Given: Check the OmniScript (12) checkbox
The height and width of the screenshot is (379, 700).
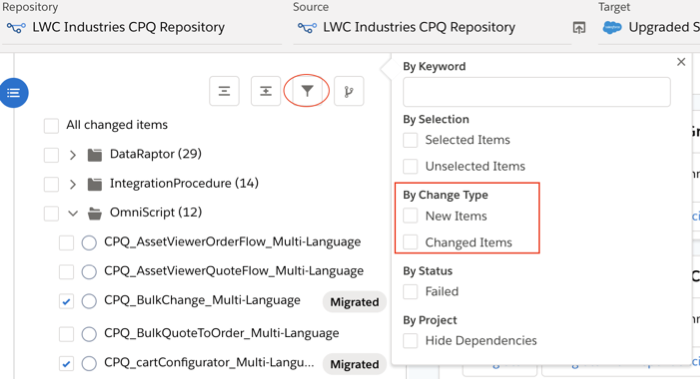Looking at the screenshot, I should coord(51,213).
